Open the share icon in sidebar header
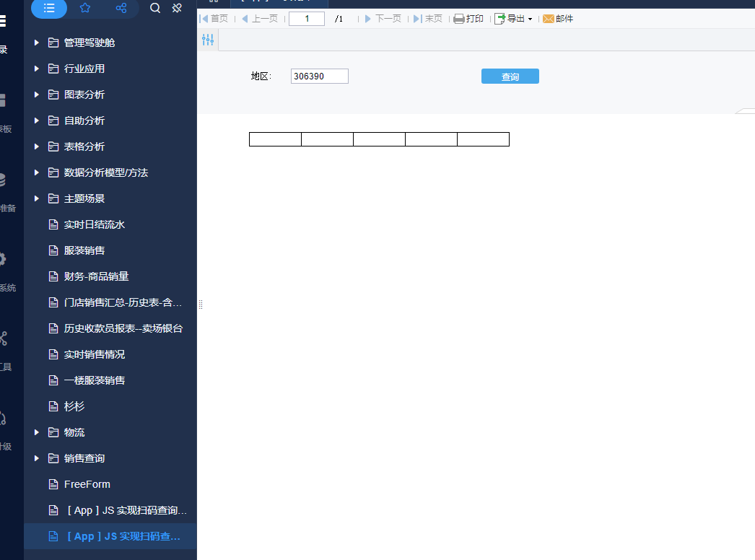This screenshot has width=755, height=560. [x=121, y=8]
